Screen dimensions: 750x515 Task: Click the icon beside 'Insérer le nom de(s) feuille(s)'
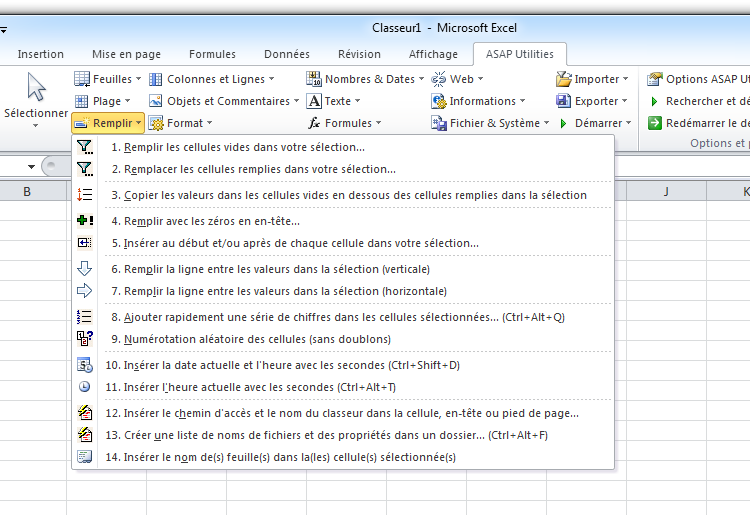click(x=85, y=457)
